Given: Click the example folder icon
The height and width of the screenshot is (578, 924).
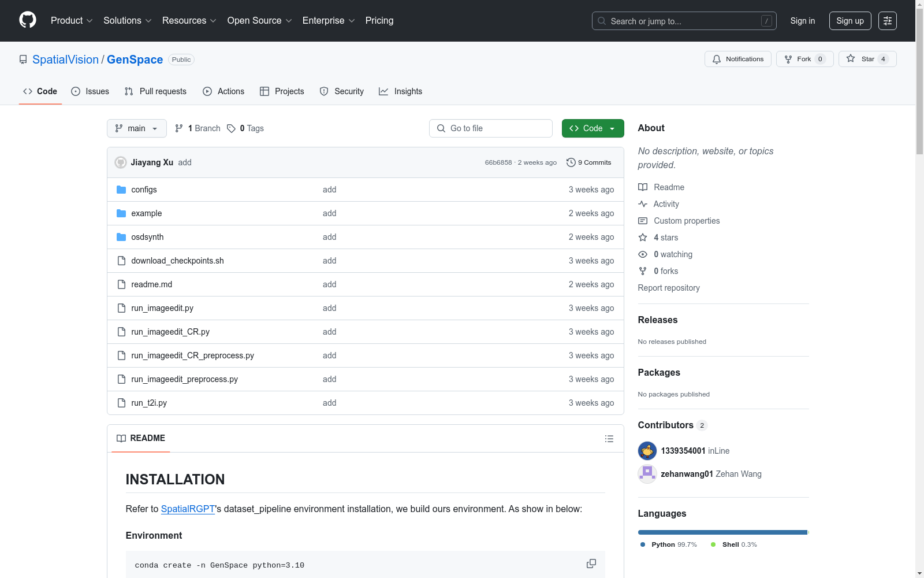Looking at the screenshot, I should click(121, 213).
